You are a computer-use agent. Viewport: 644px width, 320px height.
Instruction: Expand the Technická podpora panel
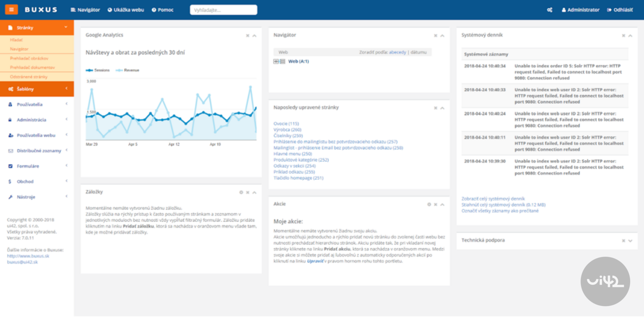630,241
